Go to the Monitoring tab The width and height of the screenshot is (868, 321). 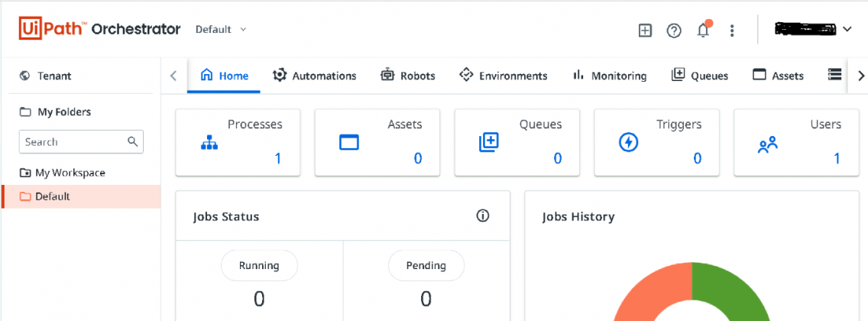tap(610, 76)
